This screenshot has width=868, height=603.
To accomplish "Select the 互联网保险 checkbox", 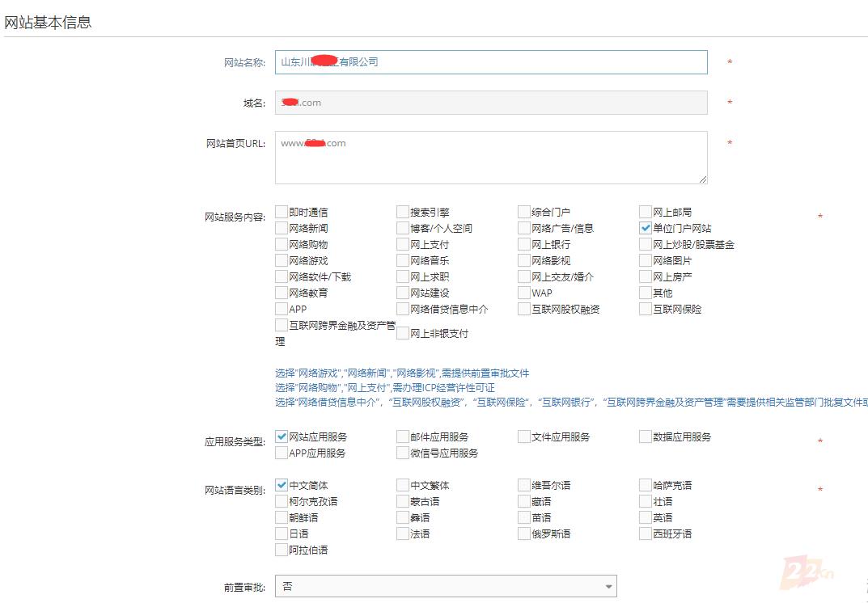I will tap(645, 308).
